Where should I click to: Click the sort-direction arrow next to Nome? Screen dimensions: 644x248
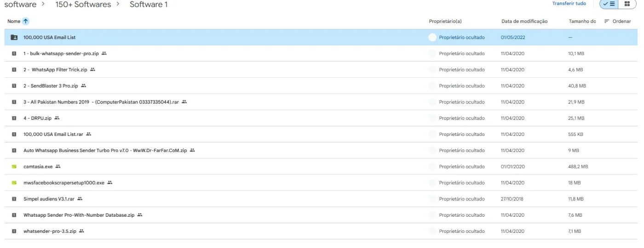(x=26, y=21)
